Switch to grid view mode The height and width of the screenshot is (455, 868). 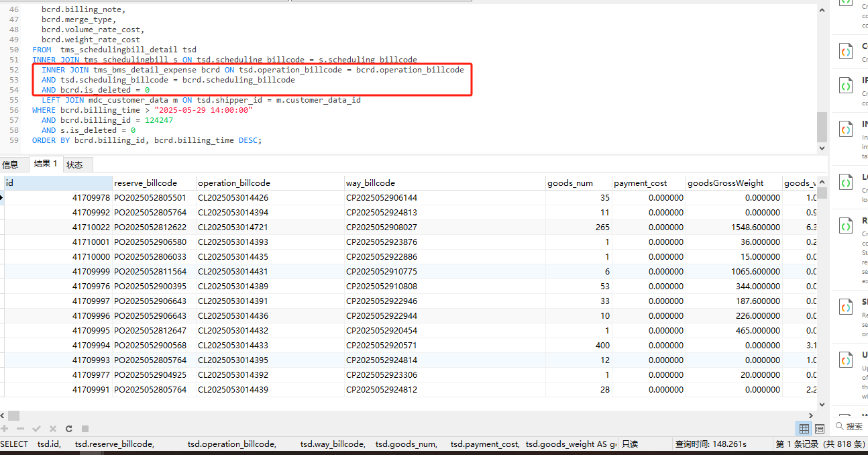pyautogui.click(x=804, y=428)
